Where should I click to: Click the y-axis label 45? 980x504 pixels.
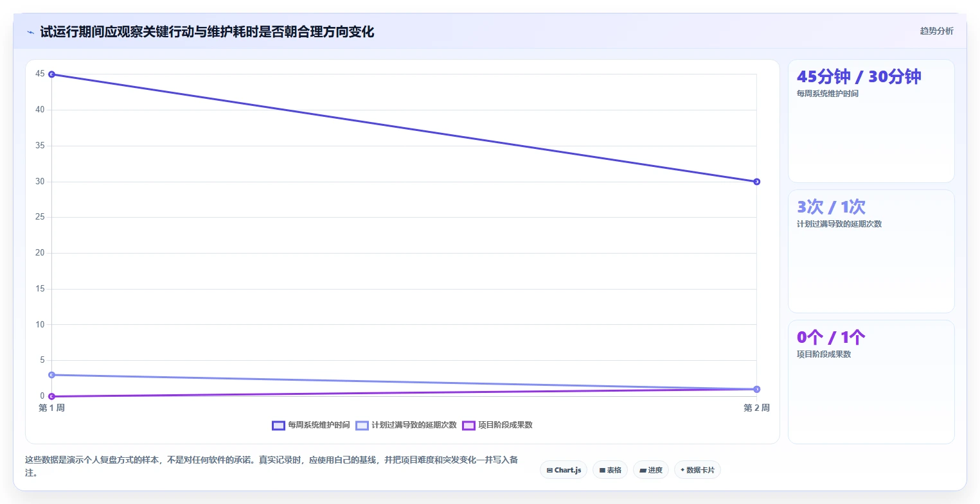point(40,74)
